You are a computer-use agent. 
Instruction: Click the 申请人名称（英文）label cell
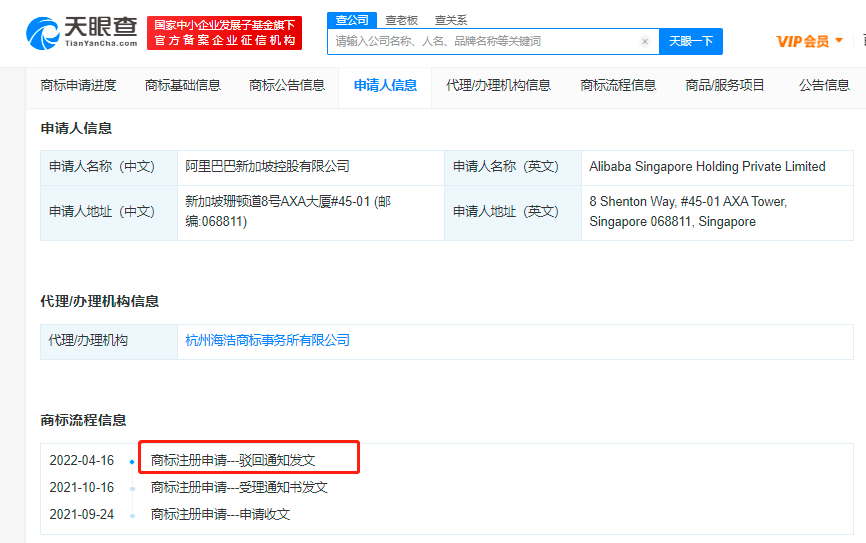click(x=513, y=167)
